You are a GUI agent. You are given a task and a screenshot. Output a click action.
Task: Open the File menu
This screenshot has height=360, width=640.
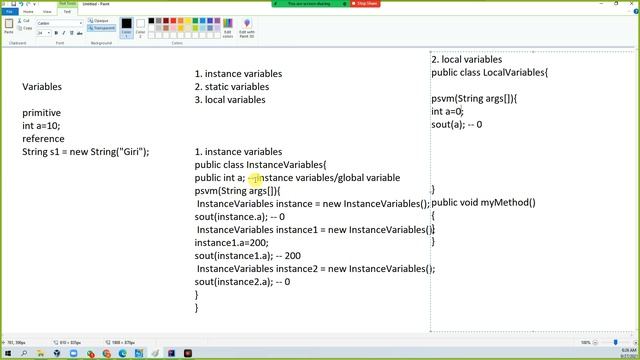[x=9, y=12]
